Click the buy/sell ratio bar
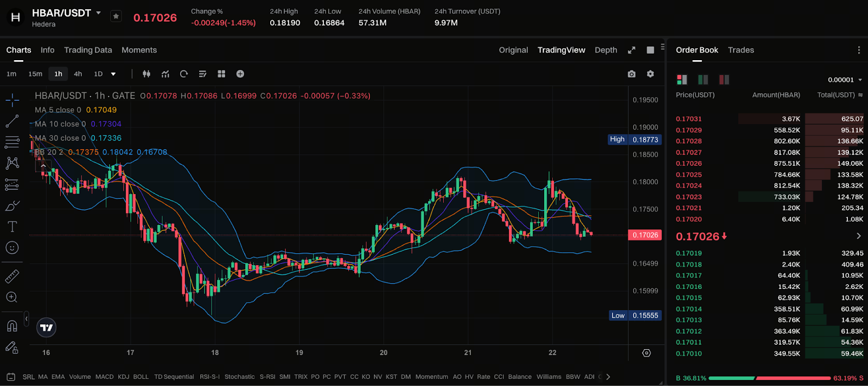This screenshot has width=868, height=386. (769, 378)
